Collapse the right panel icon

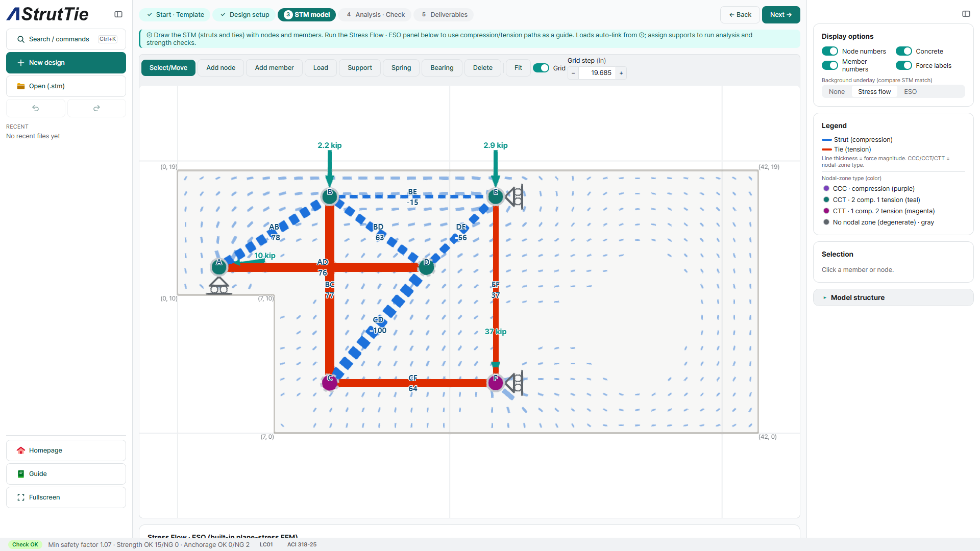[x=966, y=14]
